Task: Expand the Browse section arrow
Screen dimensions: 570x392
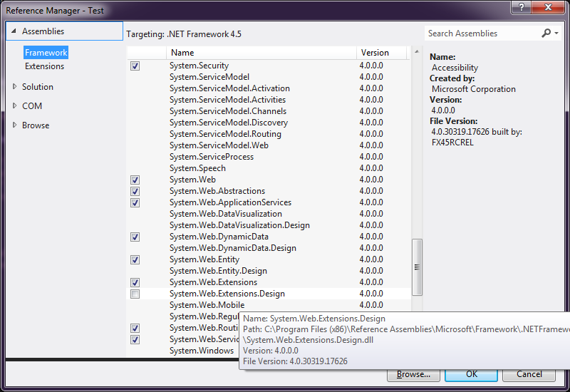Action: (14, 125)
